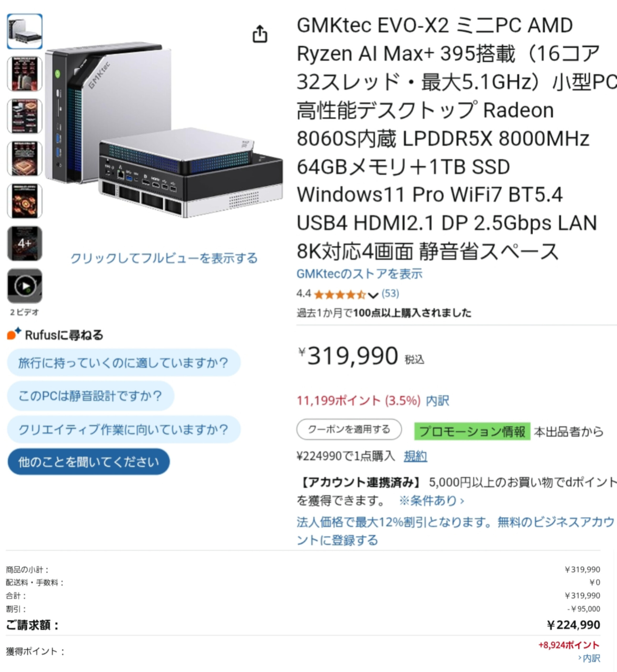Apply the coupon with クーポンを適用する
Viewport: 617px width, 672px height.
pos(349,429)
